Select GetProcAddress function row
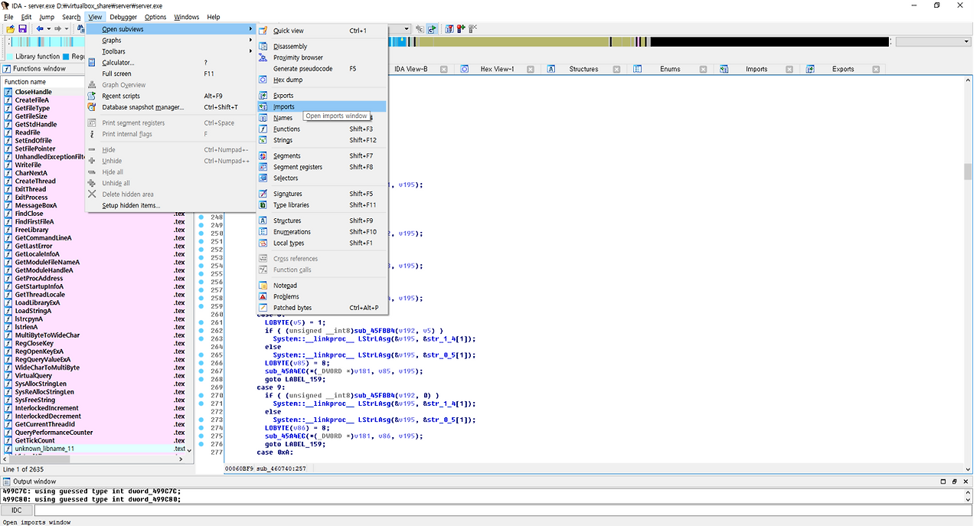 click(x=93, y=279)
